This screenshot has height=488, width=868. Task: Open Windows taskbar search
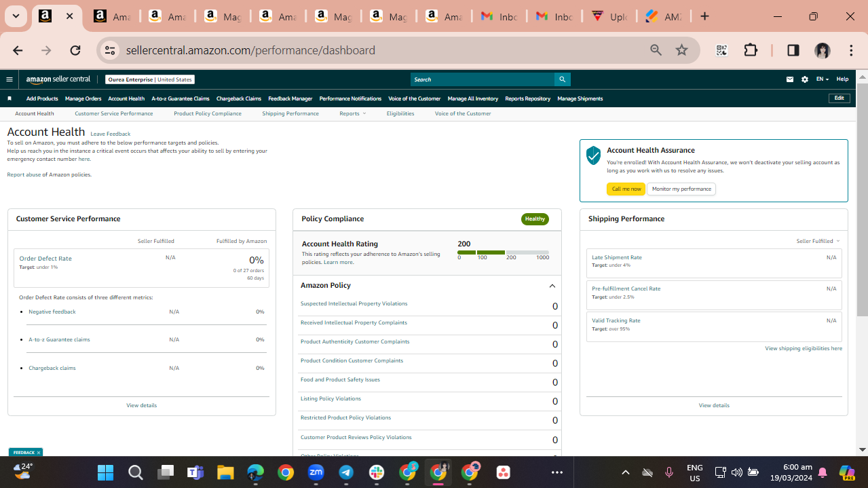click(x=135, y=472)
